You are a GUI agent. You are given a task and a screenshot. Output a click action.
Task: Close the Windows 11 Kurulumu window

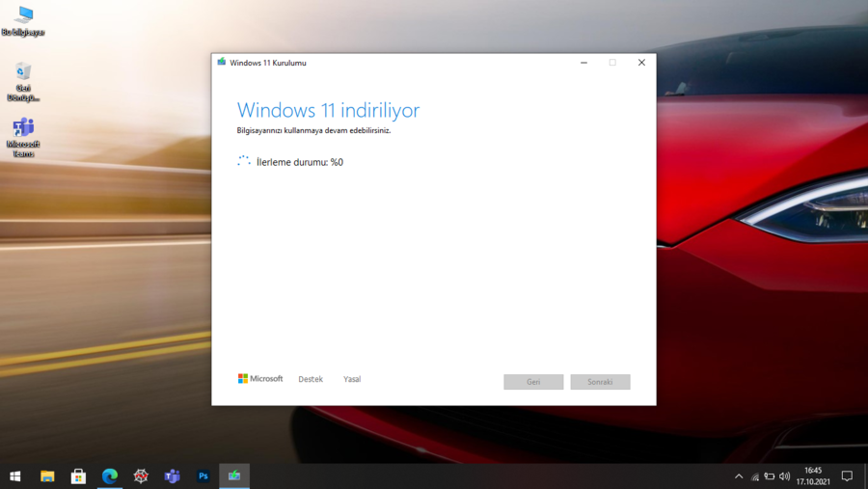[x=641, y=63]
